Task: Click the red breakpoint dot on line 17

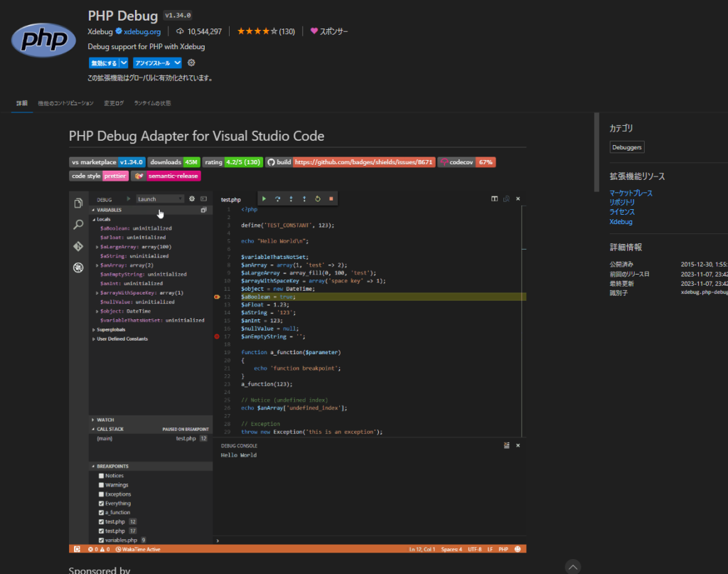Action: tap(217, 336)
